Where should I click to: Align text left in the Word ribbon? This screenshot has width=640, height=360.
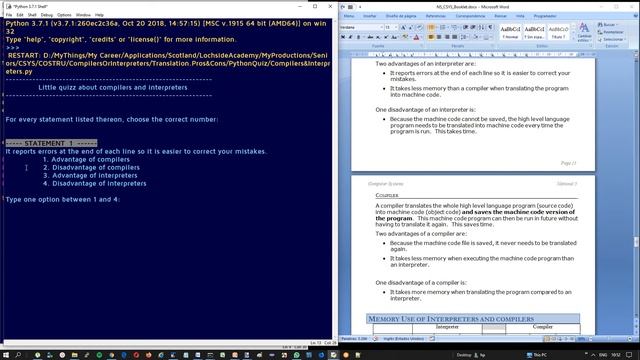tap(431, 37)
